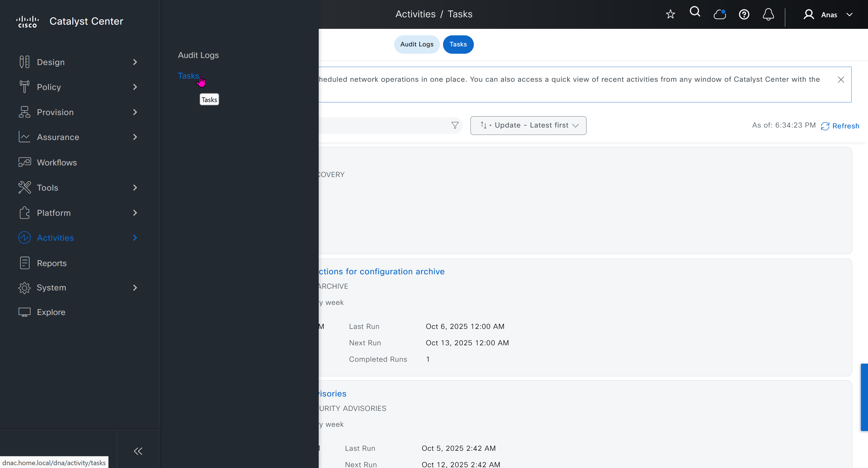Viewport: 868px width, 468px height.
Task: Open the Update - Latest first dropdown
Action: 528,126
